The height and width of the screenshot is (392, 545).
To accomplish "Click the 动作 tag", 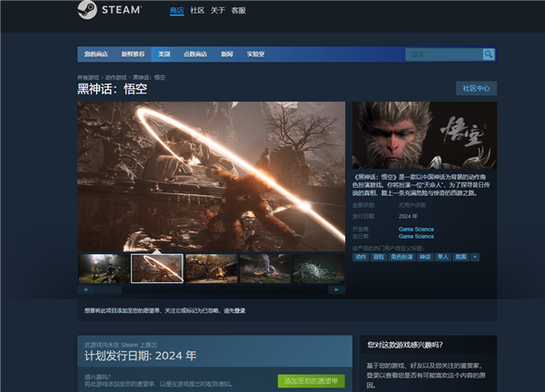I will tap(361, 257).
